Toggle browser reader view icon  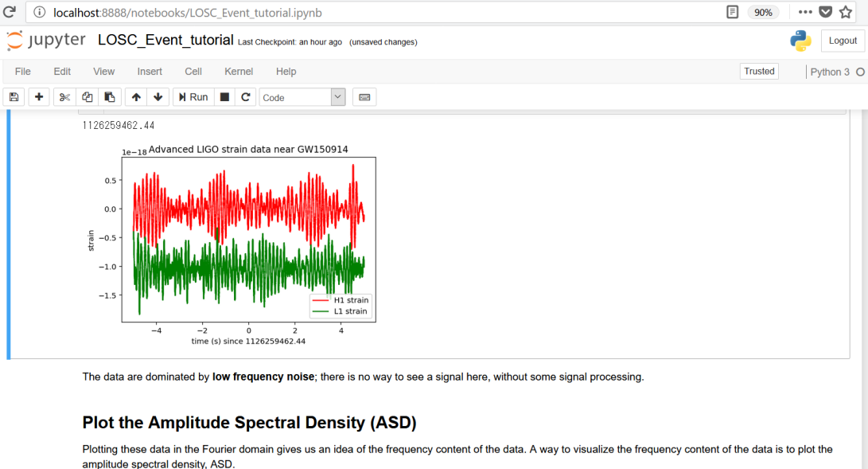(x=732, y=12)
